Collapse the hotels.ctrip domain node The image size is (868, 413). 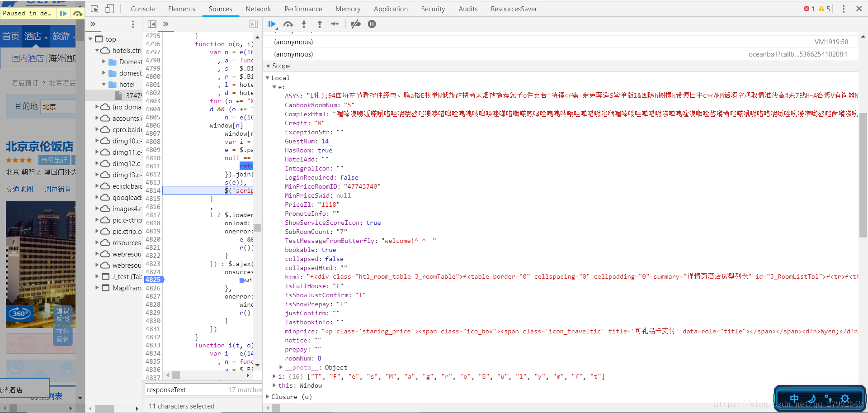[97, 50]
